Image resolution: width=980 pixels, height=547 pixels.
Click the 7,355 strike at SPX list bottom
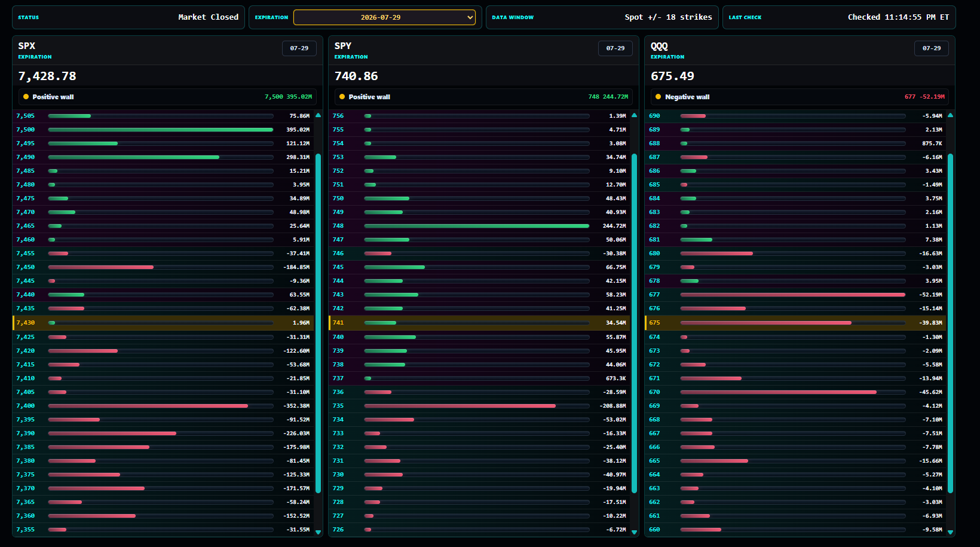point(26,530)
